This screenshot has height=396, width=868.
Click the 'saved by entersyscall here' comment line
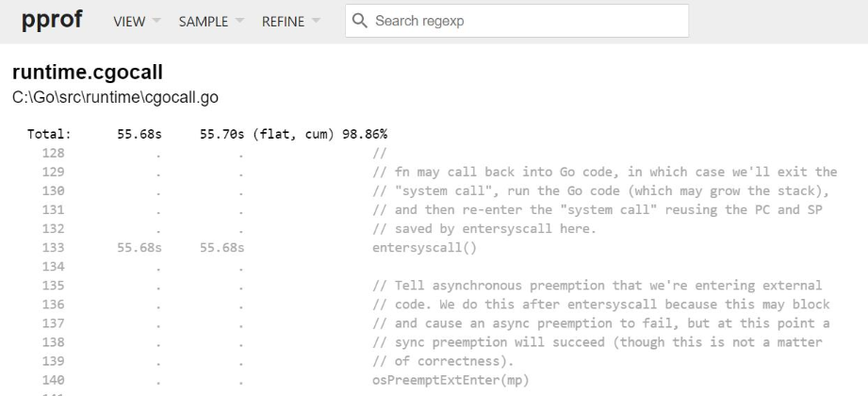484,229
